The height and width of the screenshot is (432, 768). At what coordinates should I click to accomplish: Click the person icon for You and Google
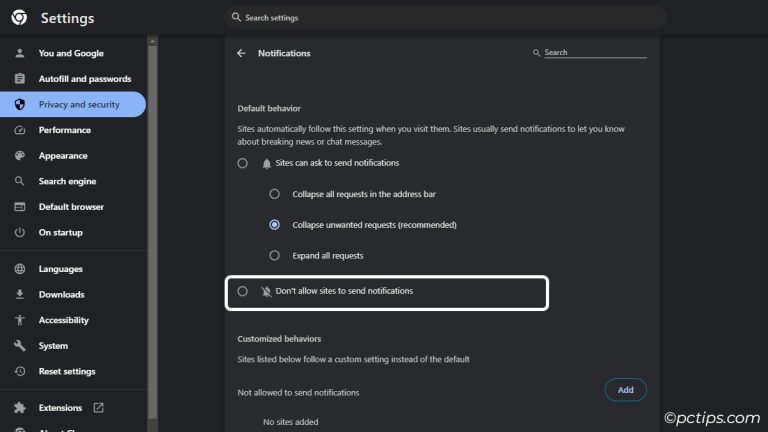point(20,53)
